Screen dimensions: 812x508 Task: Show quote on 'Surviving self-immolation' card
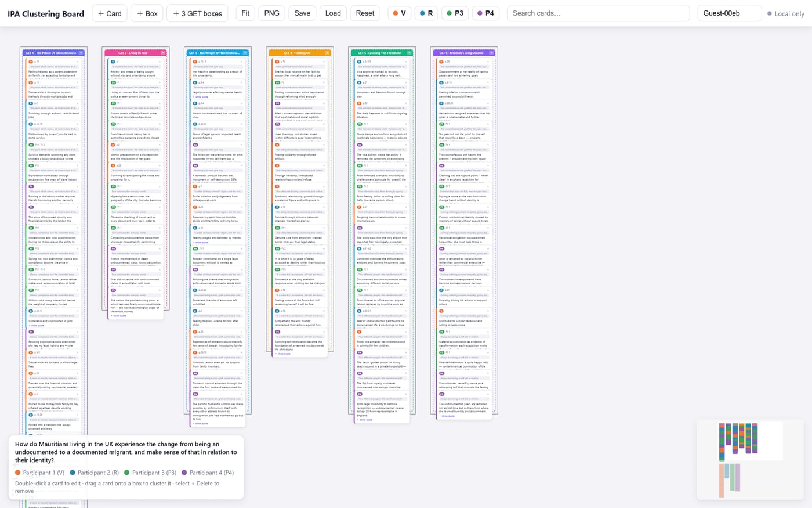282,354
